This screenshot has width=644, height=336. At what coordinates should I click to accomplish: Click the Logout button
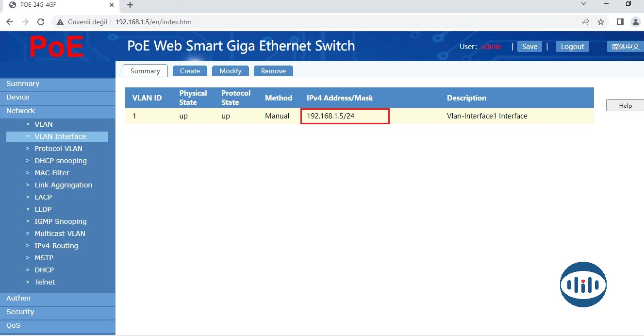click(572, 47)
